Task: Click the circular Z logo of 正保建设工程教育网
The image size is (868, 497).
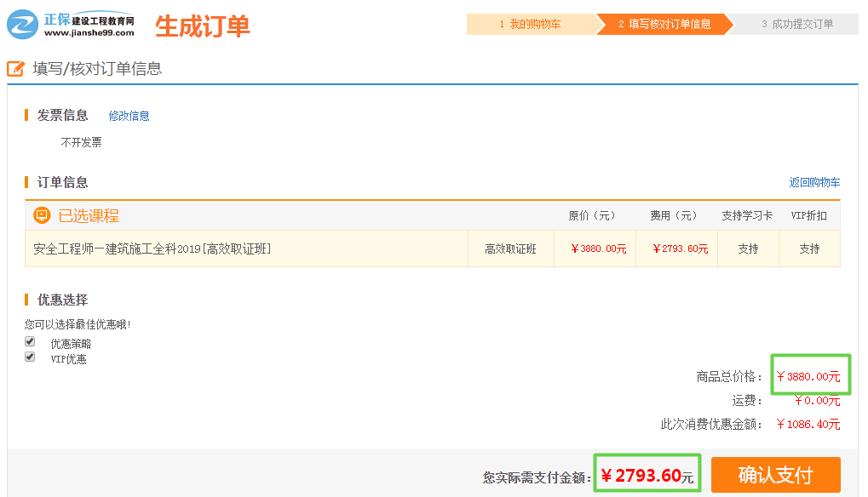Action: pyautogui.click(x=20, y=22)
